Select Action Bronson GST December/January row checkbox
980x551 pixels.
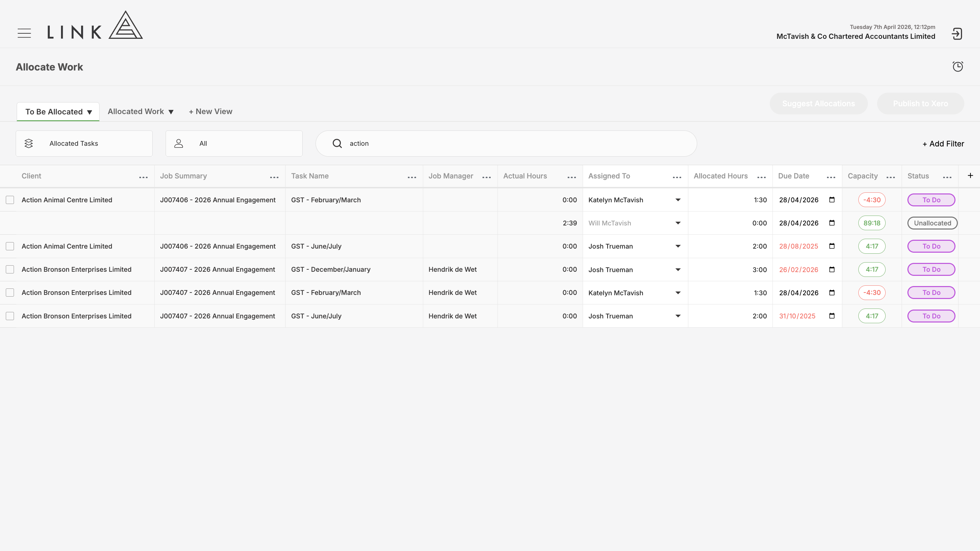[x=10, y=270]
